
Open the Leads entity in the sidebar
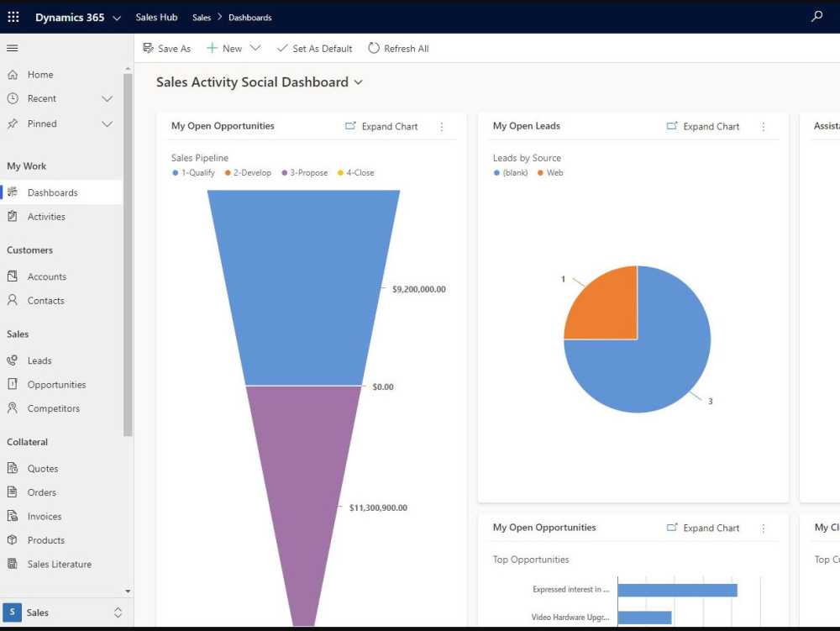pos(39,360)
